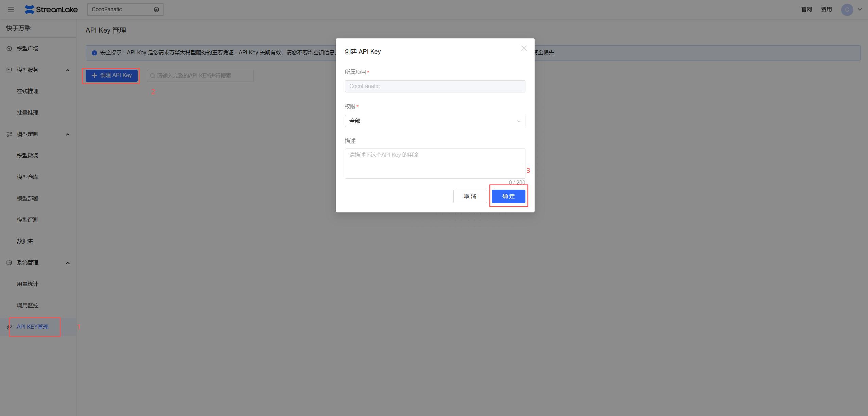Click the 描述 description text area
This screenshot has width=868, height=416.
pos(435,163)
